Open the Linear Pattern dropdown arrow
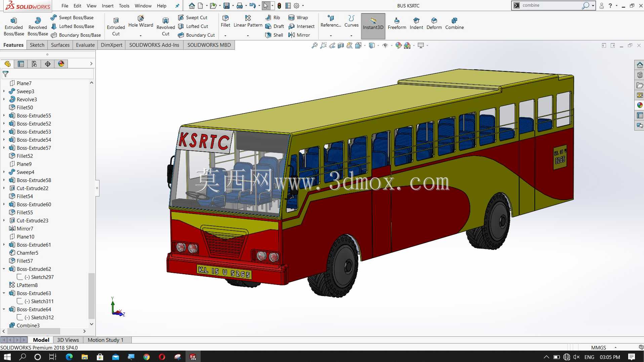 248,35
